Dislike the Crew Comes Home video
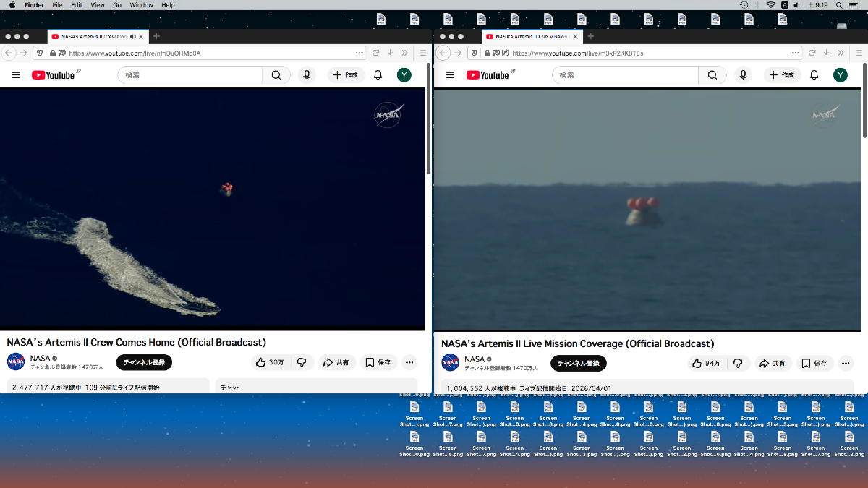This screenshot has height=488, width=868. [302, 362]
